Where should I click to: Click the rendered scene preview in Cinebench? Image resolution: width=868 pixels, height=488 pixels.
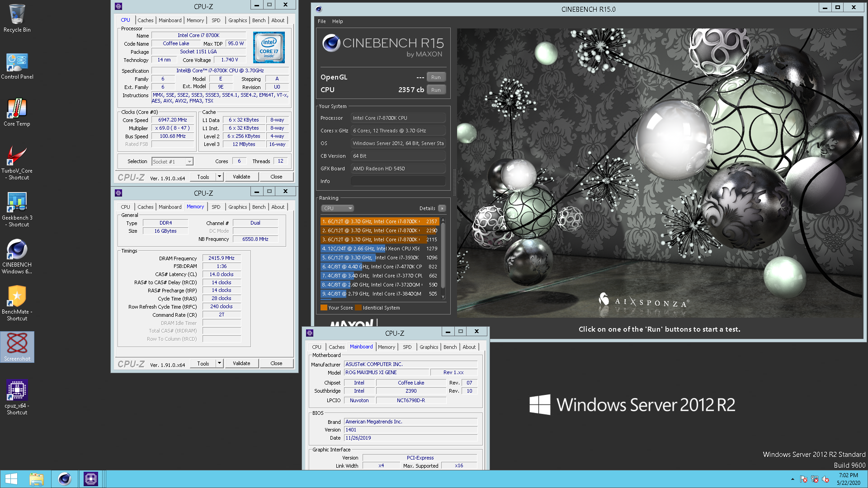coord(660,173)
